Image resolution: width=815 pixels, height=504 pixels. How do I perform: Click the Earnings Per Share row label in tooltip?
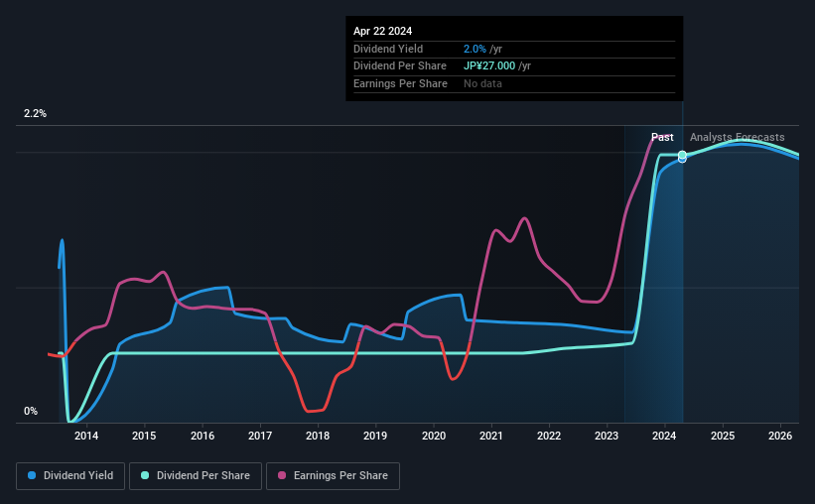tap(400, 83)
